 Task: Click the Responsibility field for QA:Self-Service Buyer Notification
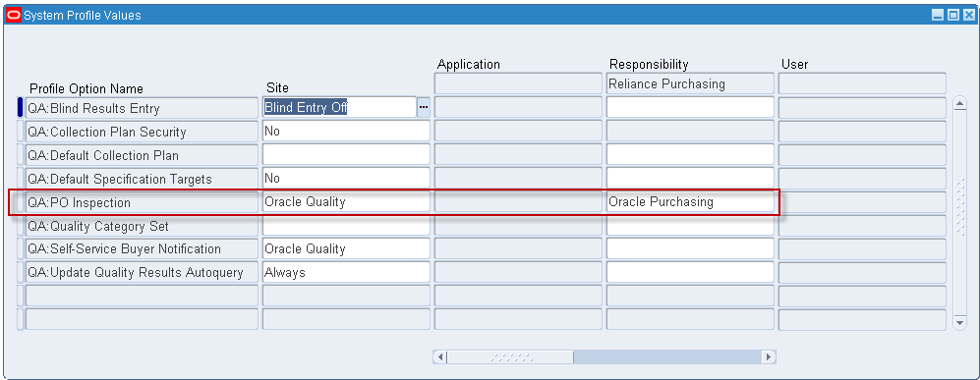click(x=691, y=248)
